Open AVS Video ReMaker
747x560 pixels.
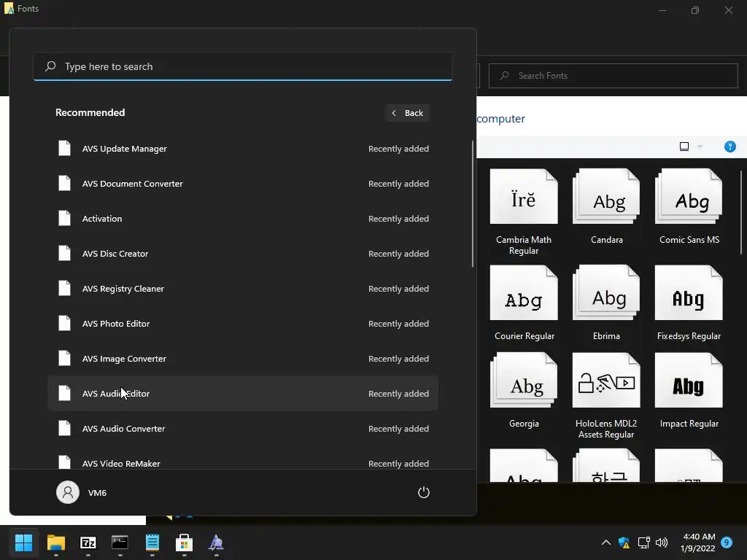(243, 460)
